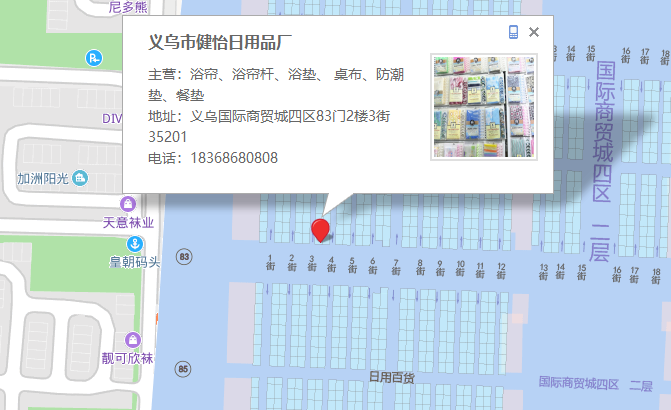Click the send-to-phone icon in popup
671x410 pixels.
click(x=513, y=32)
